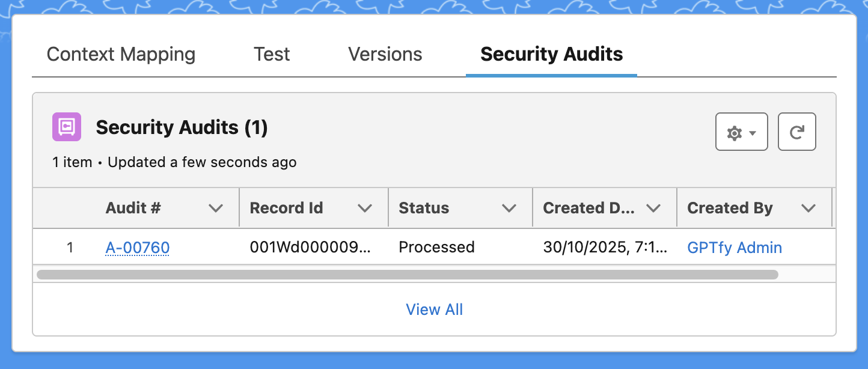
Task: Select the Record Id cell starting 001Wd
Action: (310, 248)
